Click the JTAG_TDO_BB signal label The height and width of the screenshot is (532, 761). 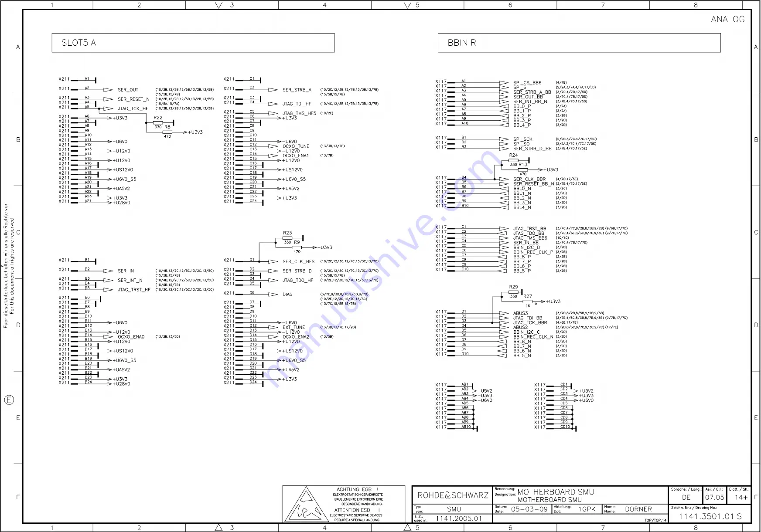(x=529, y=233)
